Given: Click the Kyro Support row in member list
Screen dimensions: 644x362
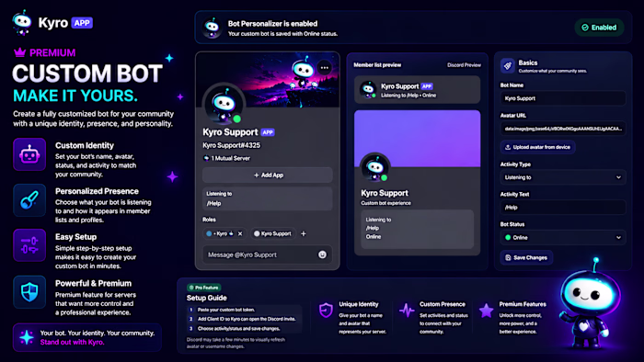Looking at the screenshot, I should [417, 90].
